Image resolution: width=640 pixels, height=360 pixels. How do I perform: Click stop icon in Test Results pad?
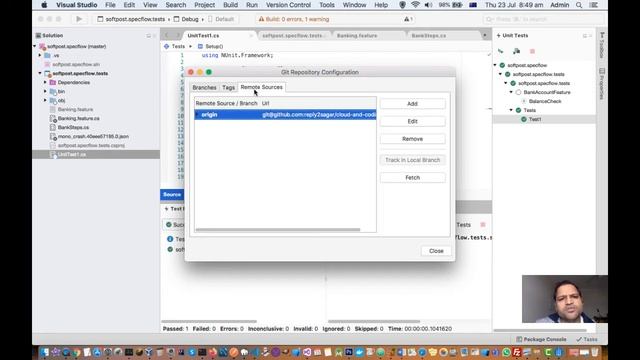tap(483, 224)
